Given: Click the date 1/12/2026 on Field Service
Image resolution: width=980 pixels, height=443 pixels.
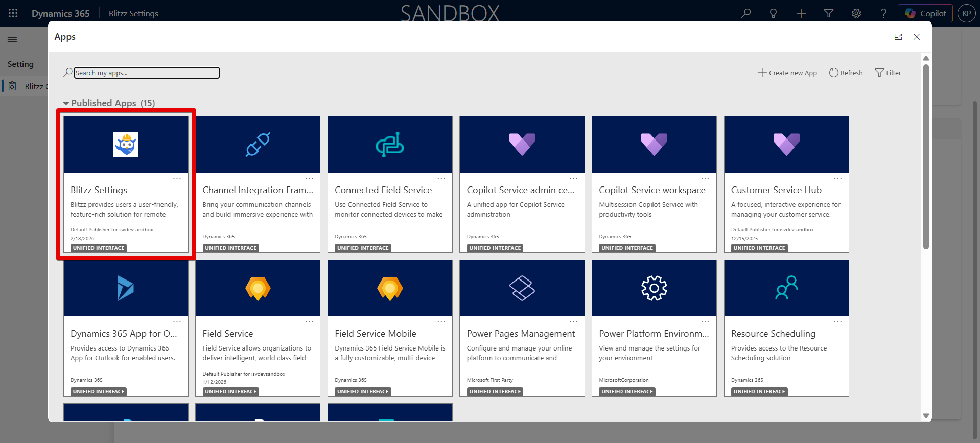Looking at the screenshot, I should (215, 382).
